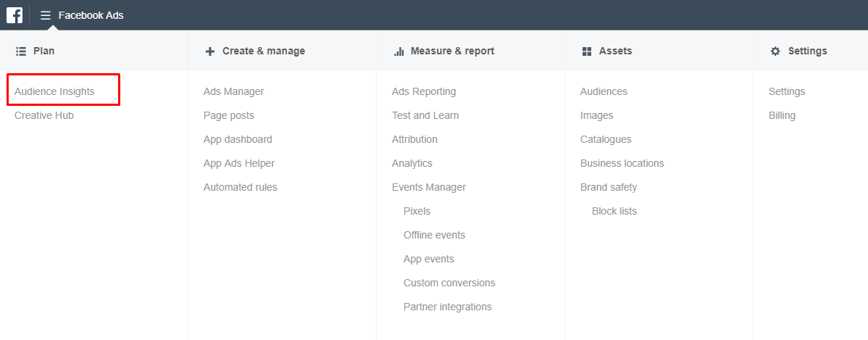Select Automated rules

pyautogui.click(x=240, y=188)
